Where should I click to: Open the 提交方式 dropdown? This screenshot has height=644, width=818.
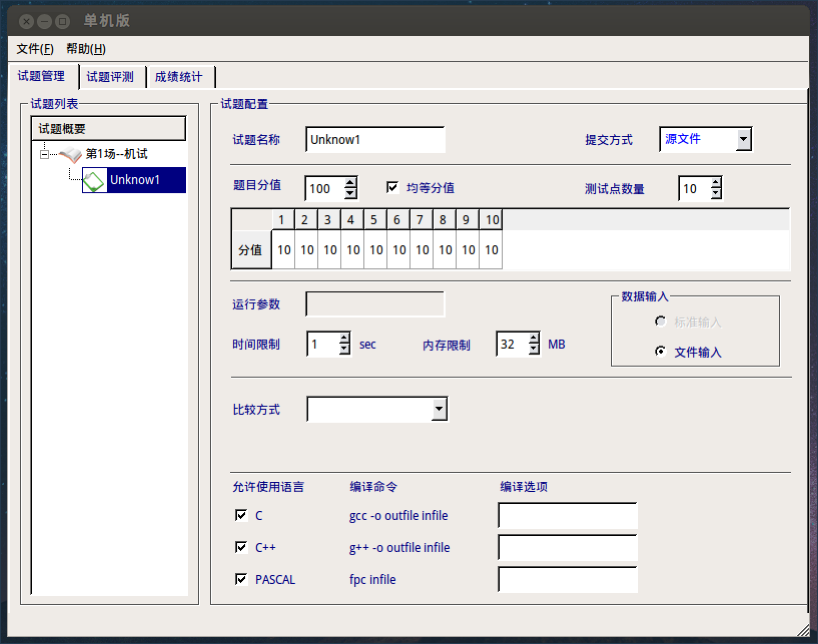[x=743, y=140]
